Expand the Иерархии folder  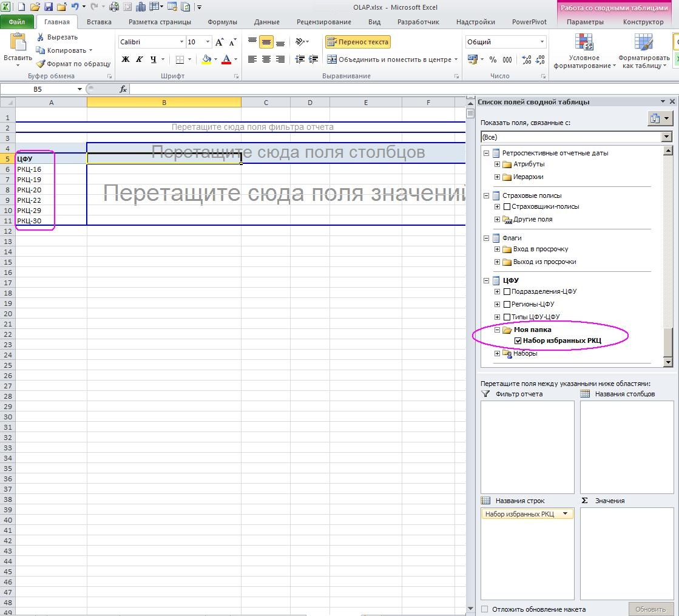point(497,177)
